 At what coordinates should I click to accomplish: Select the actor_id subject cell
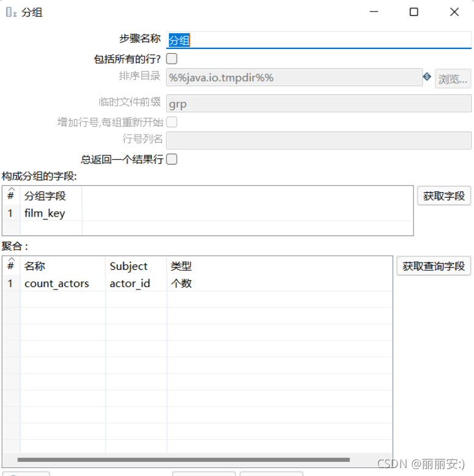(x=136, y=283)
